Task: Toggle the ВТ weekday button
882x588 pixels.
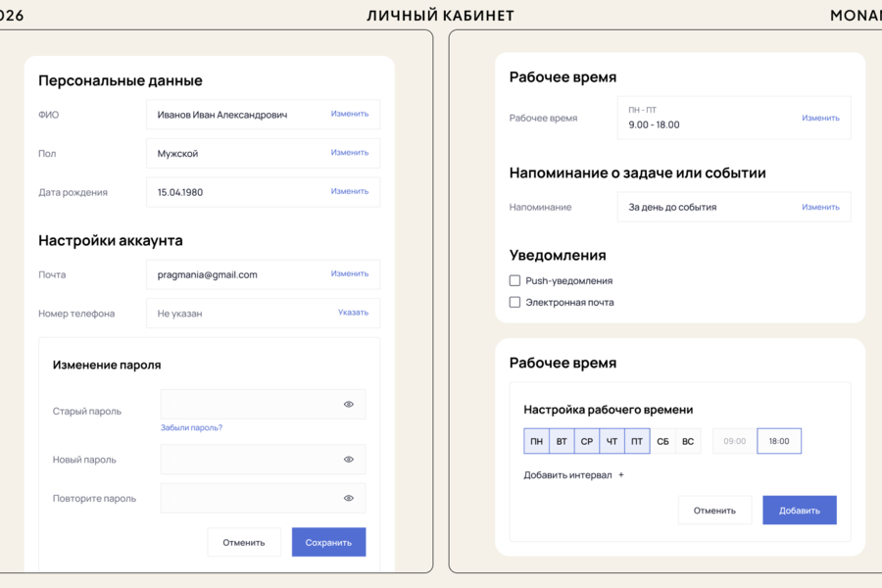Action: 562,441
